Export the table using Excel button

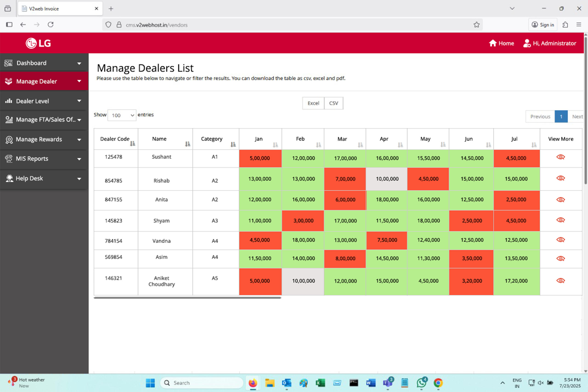pyautogui.click(x=313, y=103)
